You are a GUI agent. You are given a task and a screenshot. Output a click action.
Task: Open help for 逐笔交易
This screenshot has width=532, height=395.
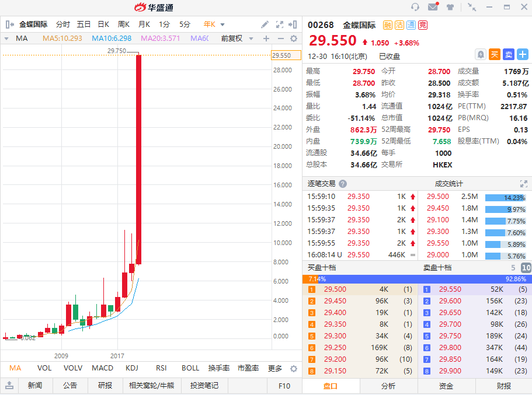[343, 184]
